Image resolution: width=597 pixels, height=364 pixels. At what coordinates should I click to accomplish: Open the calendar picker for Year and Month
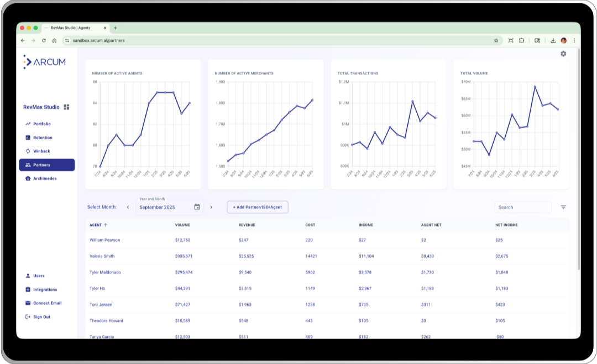(197, 207)
